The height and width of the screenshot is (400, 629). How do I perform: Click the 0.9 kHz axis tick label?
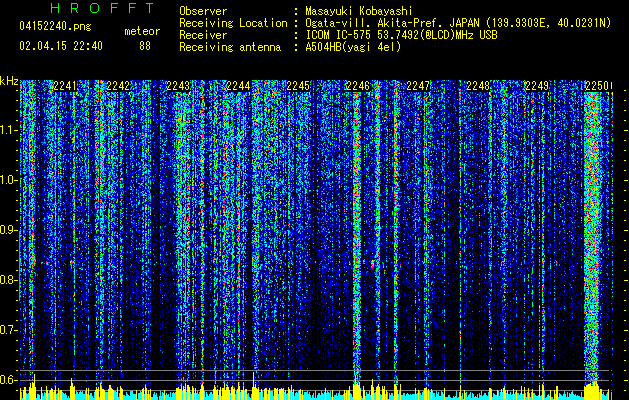coord(8,230)
